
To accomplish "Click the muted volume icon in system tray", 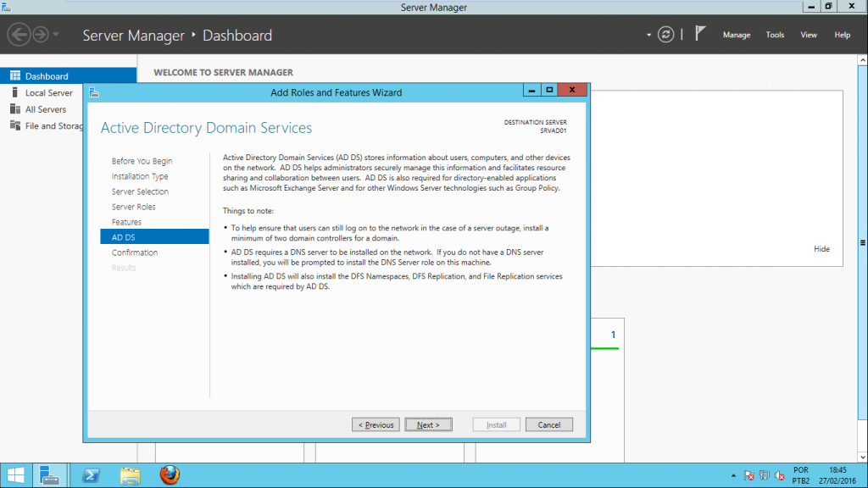I will 779,475.
